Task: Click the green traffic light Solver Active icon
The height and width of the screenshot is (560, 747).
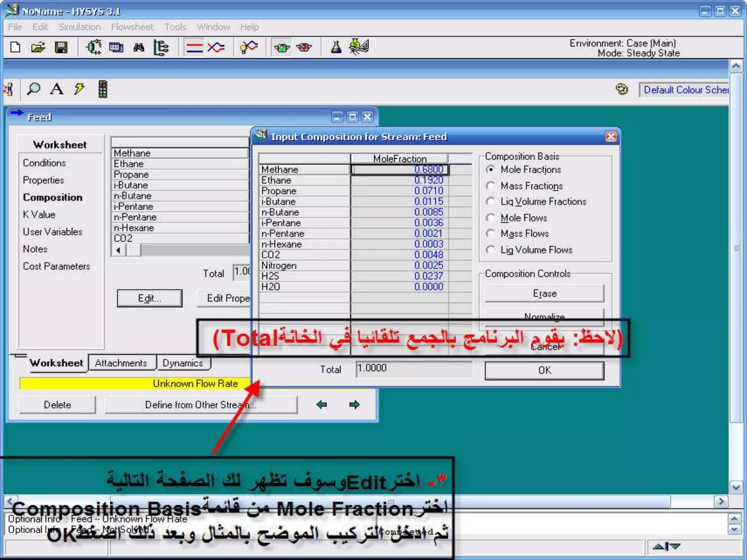Action: pyautogui.click(x=282, y=47)
